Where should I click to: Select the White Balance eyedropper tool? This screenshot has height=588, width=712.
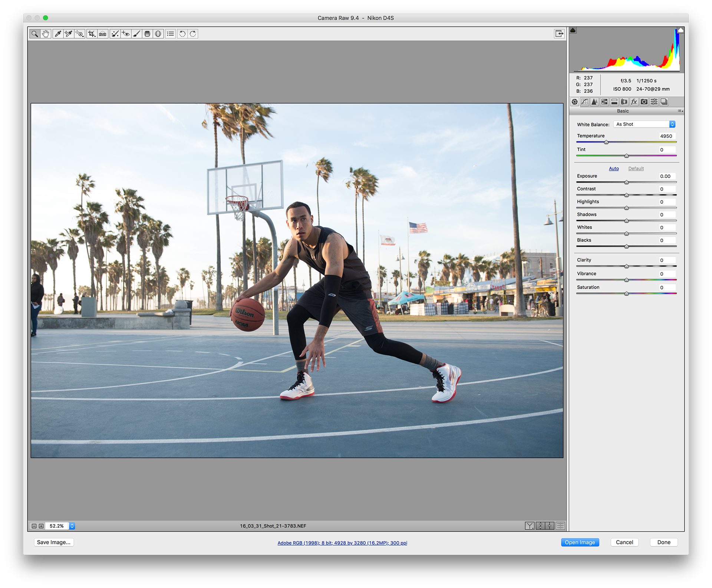(58, 34)
